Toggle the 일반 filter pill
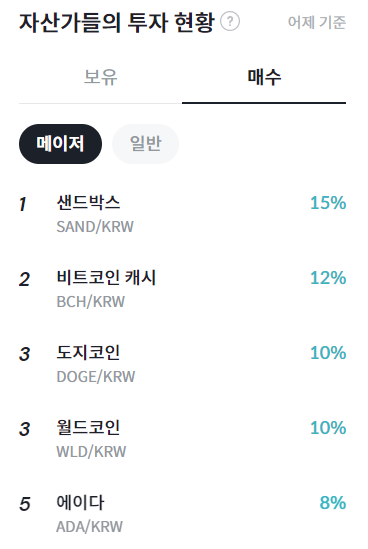368x549 pixels. [x=145, y=144]
